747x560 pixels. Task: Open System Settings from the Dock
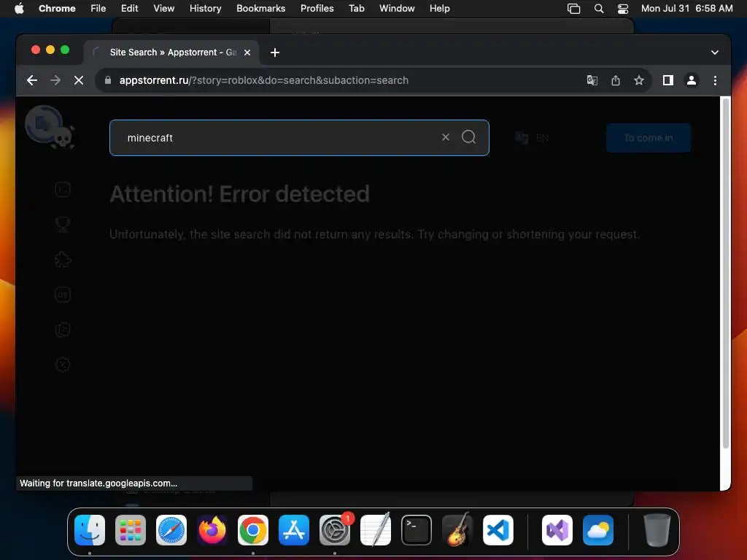tap(334, 530)
